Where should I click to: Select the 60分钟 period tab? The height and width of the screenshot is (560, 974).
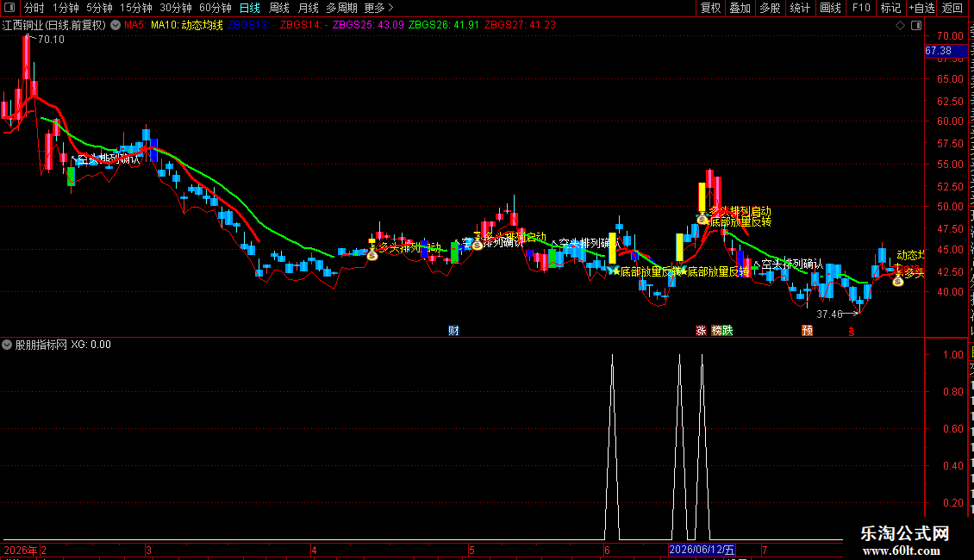(x=215, y=8)
